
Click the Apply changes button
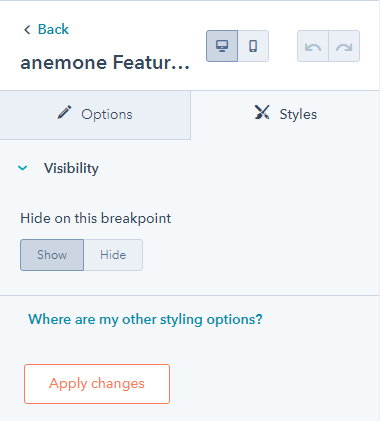[x=97, y=384]
